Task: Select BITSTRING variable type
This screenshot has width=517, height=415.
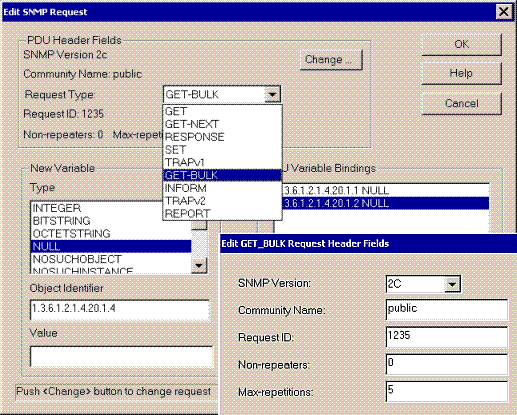Action: click(111, 221)
